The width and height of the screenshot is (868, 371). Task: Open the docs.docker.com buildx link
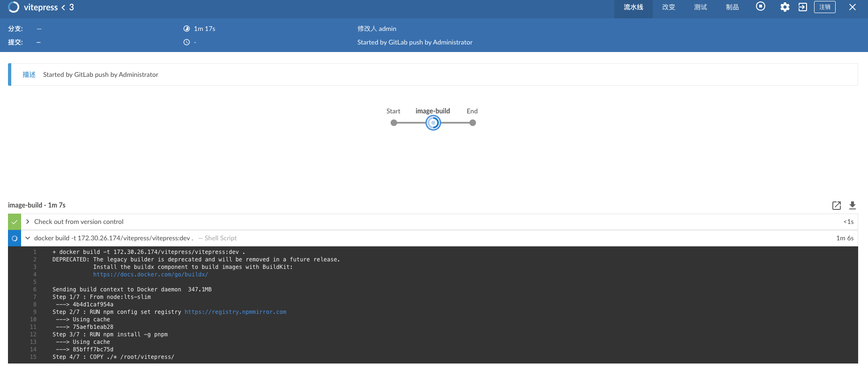(150, 275)
